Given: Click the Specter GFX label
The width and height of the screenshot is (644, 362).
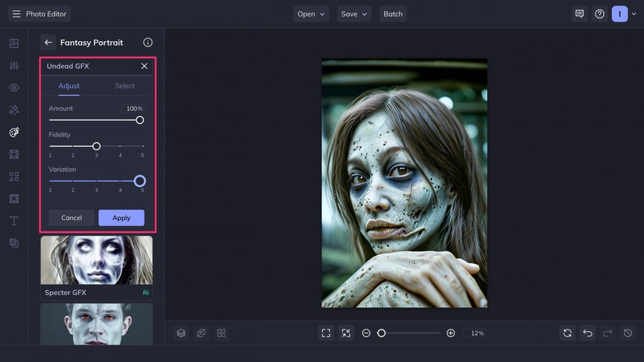Looking at the screenshot, I should click(65, 292).
